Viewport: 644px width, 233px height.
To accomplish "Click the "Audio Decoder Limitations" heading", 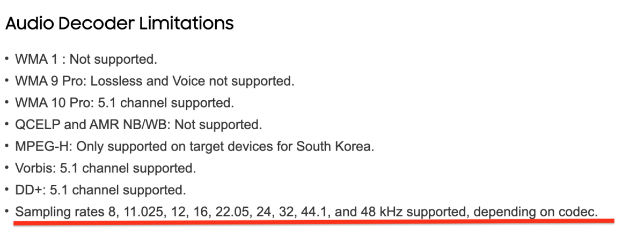I will (x=120, y=24).
